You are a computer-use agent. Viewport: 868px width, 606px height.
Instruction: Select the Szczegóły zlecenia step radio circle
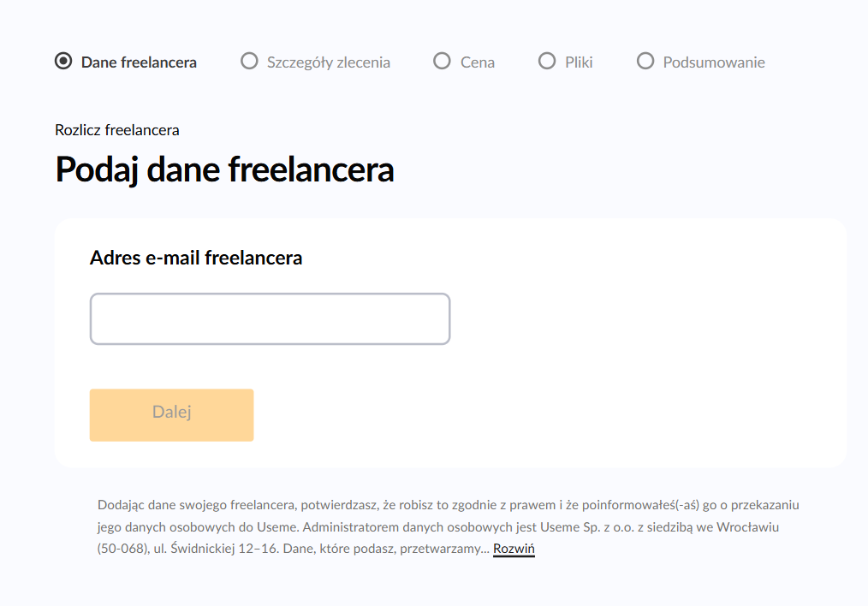tap(249, 62)
